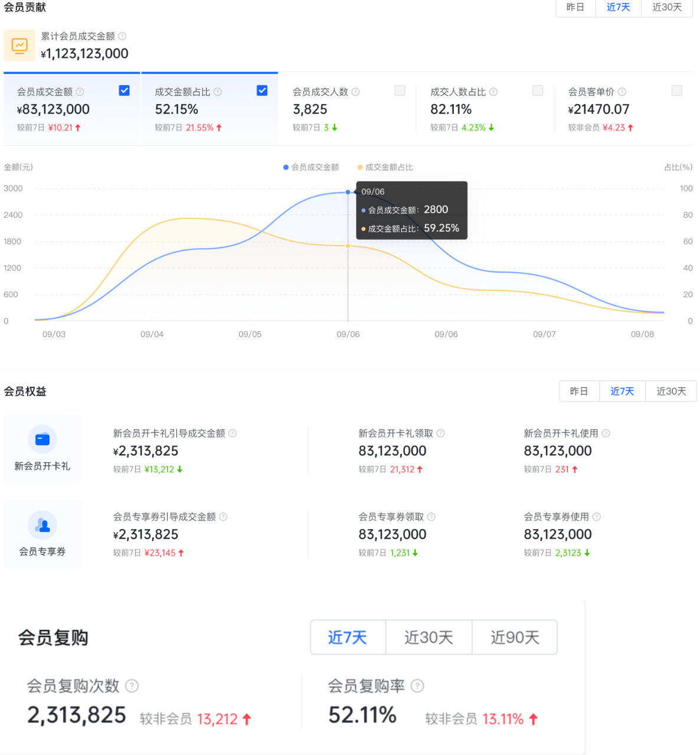Click the 09/03 x-axis label
The height and width of the screenshot is (755, 700).
[x=54, y=334]
